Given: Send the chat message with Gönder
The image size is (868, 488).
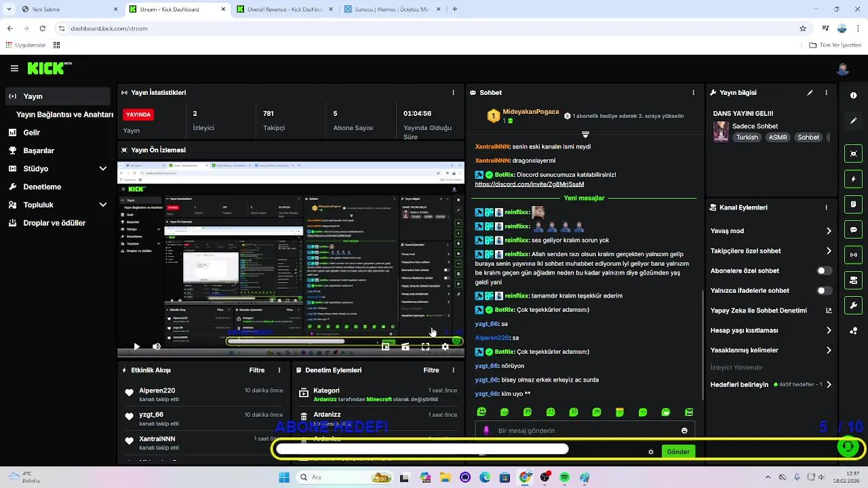Looking at the screenshot, I should click(678, 451).
